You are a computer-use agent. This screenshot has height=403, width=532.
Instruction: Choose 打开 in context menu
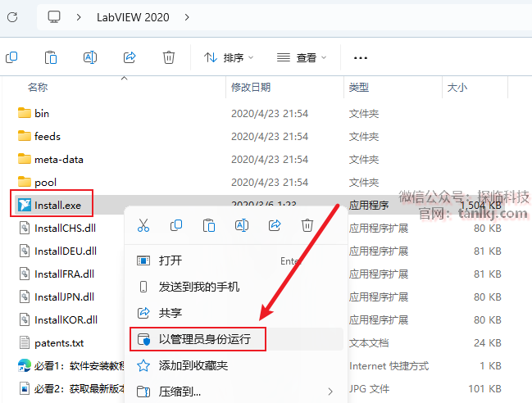coord(237,260)
